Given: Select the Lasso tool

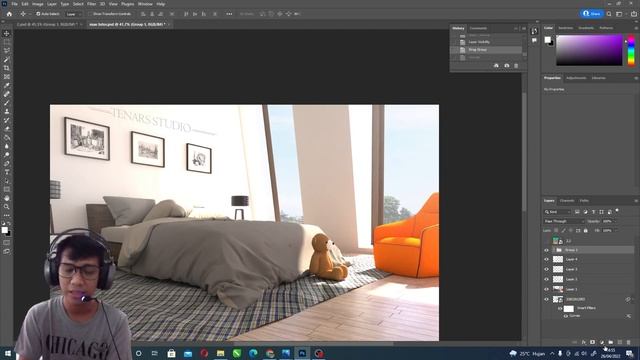Looking at the screenshot, I should coord(7,51).
